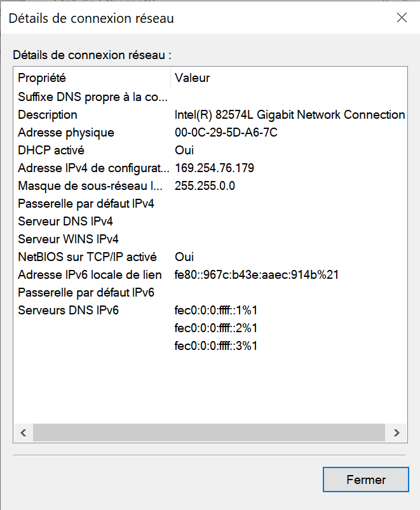The height and width of the screenshot is (510, 420).
Task: Click the Propriété column header
Action: coord(42,78)
